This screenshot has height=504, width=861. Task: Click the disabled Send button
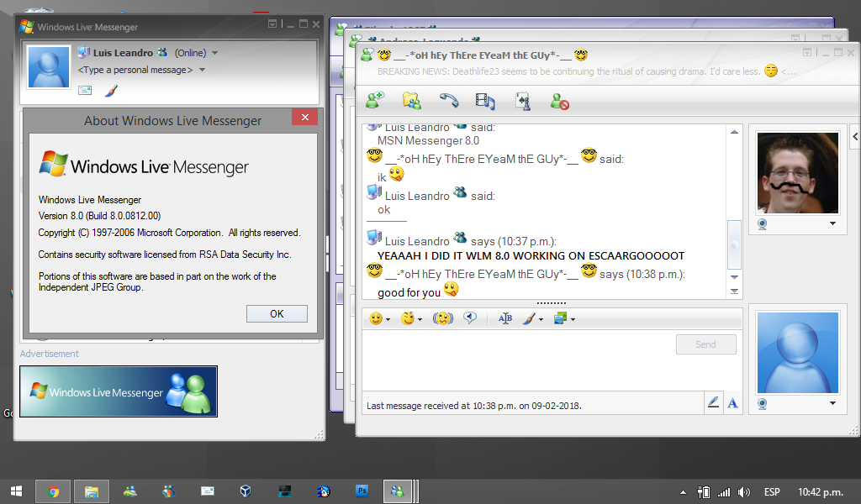coord(705,344)
